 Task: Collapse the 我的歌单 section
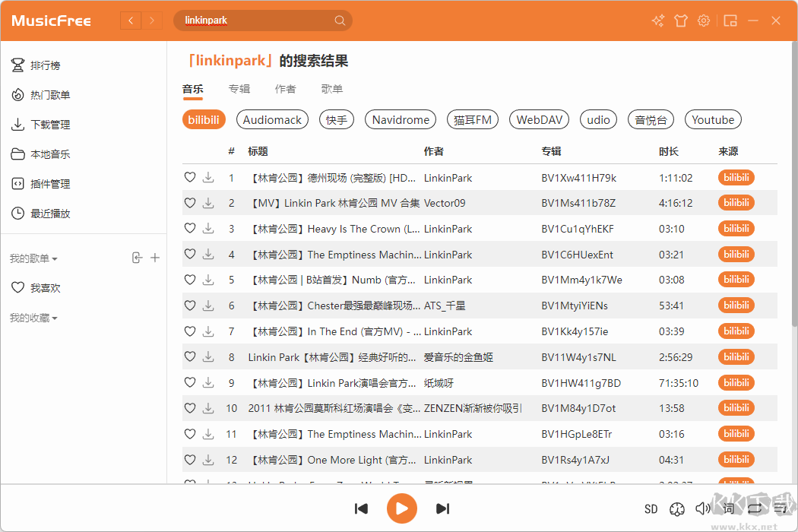coord(33,259)
